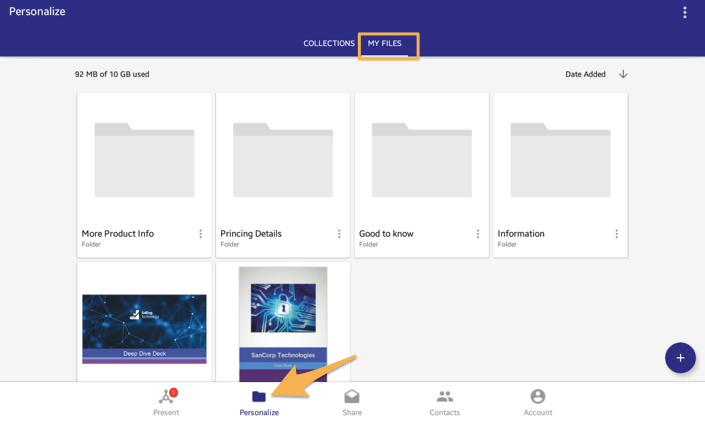Click the Personalize page title
The width and height of the screenshot is (705, 422).
click(37, 12)
